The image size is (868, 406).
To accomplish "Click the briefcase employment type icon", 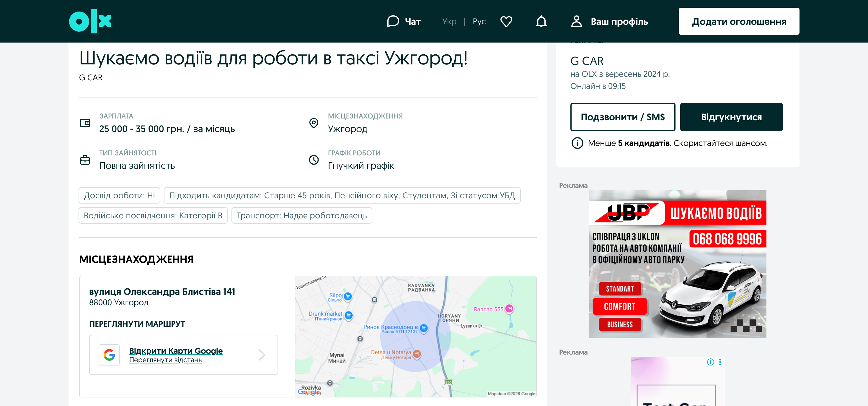I will point(85,160).
